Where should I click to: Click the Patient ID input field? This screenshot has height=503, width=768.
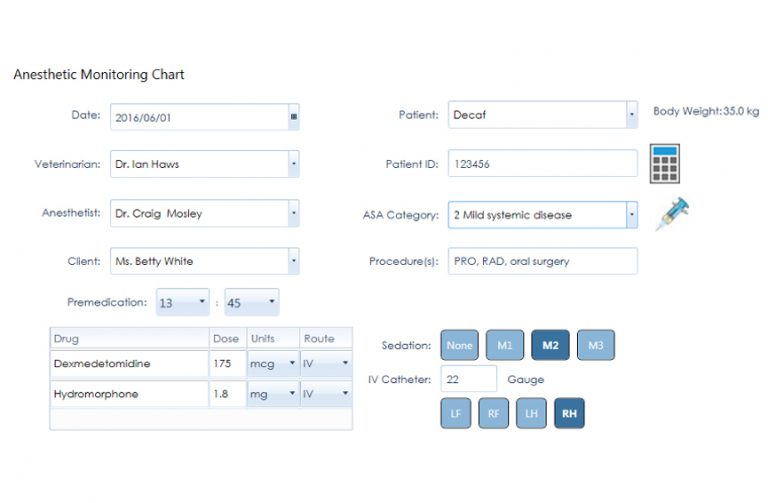point(542,164)
